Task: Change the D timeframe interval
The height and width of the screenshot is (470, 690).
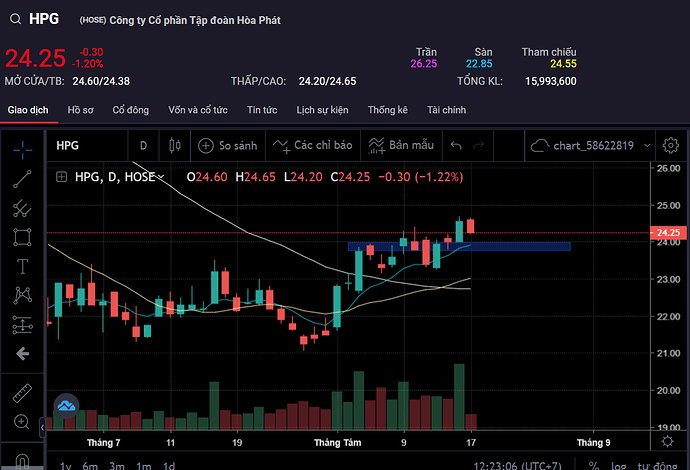Action: tap(143, 145)
